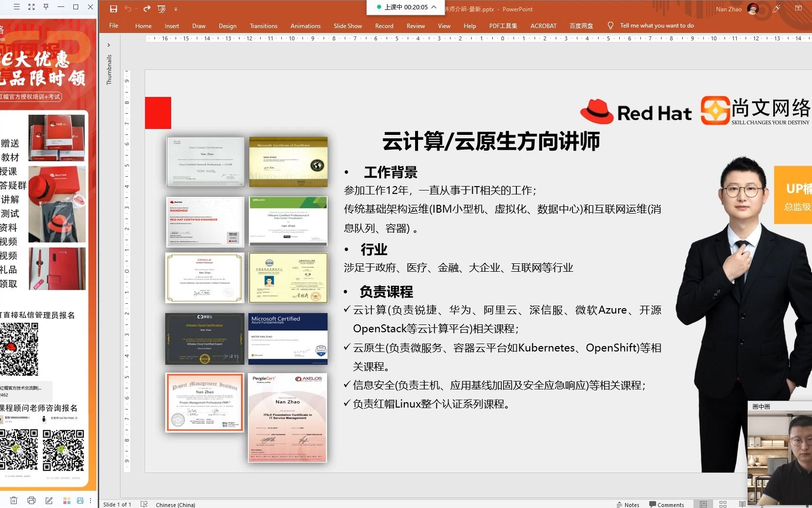
Task: Switch to the Transitions ribbon tab
Action: 264,26
